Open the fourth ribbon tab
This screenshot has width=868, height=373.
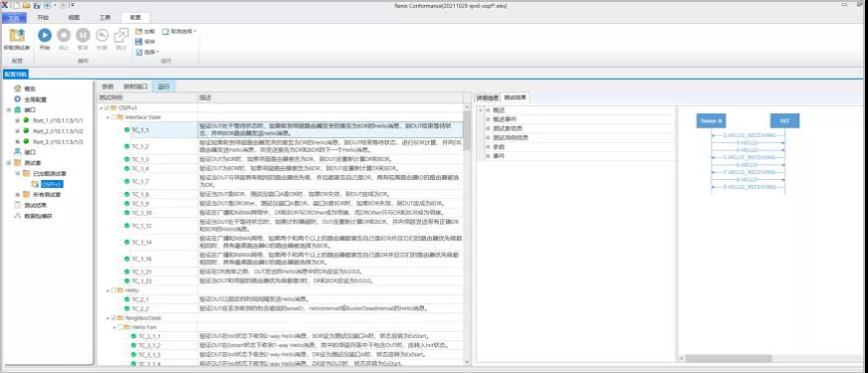[x=105, y=17]
